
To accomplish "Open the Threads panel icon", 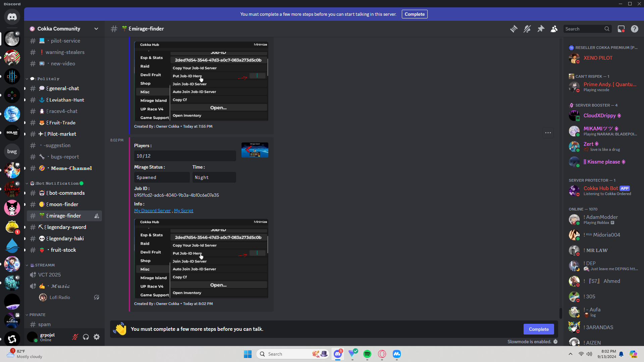I will (514, 29).
